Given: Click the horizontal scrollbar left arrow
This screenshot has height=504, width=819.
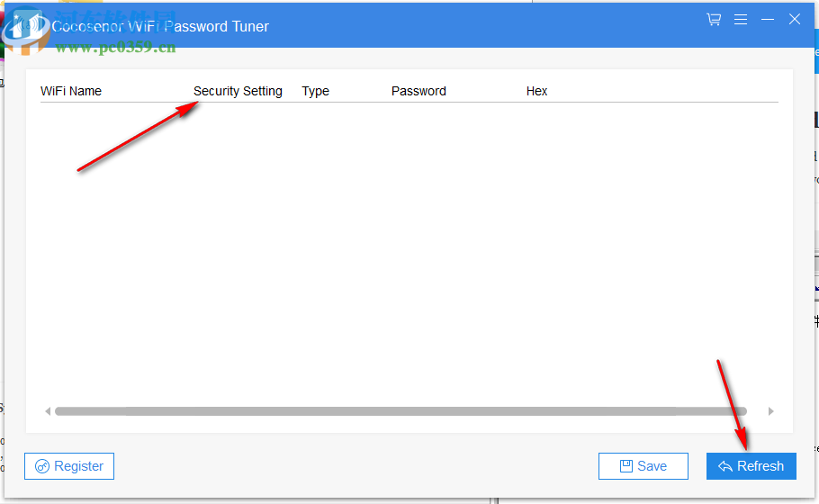Looking at the screenshot, I should pyautogui.click(x=48, y=411).
